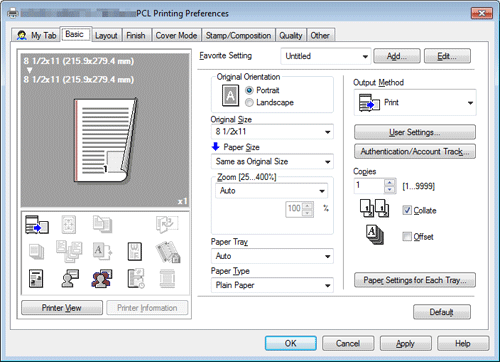The image size is (500, 362).
Task: Open the Original Size dropdown
Action: pyautogui.click(x=272, y=132)
